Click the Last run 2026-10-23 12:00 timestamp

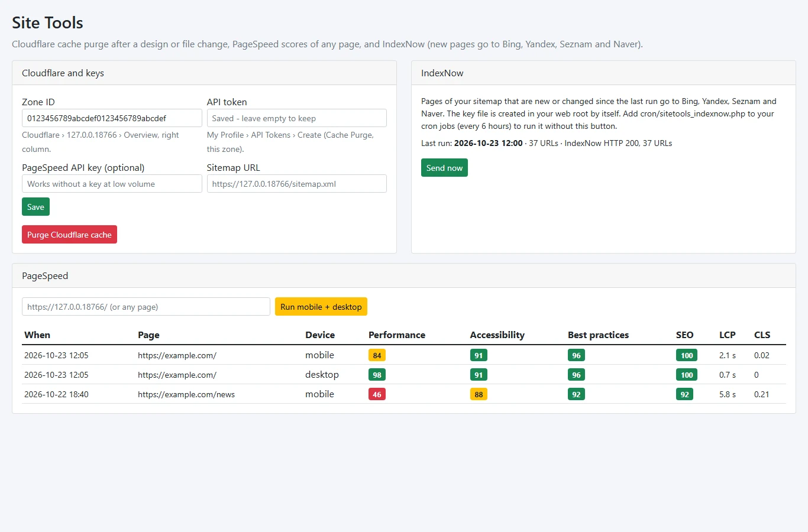489,143
